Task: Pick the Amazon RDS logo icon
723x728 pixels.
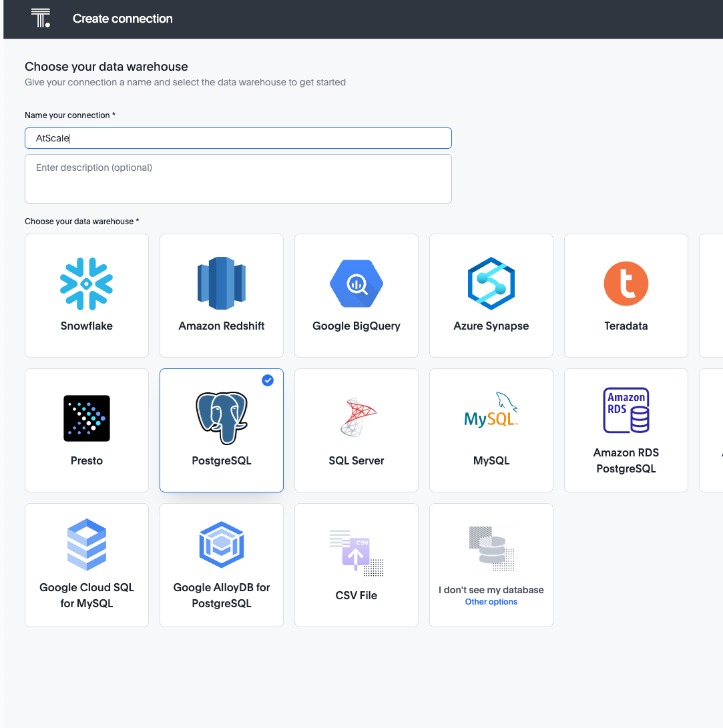Action: (x=626, y=410)
